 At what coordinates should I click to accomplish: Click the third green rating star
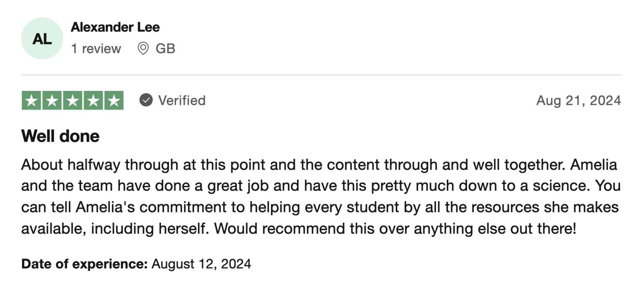pyautogui.click(x=73, y=101)
